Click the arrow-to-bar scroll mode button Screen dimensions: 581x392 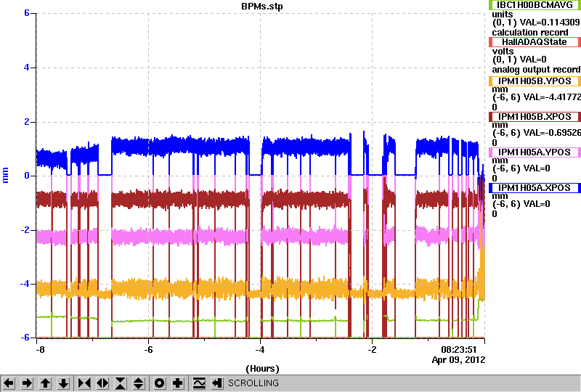coord(216,383)
